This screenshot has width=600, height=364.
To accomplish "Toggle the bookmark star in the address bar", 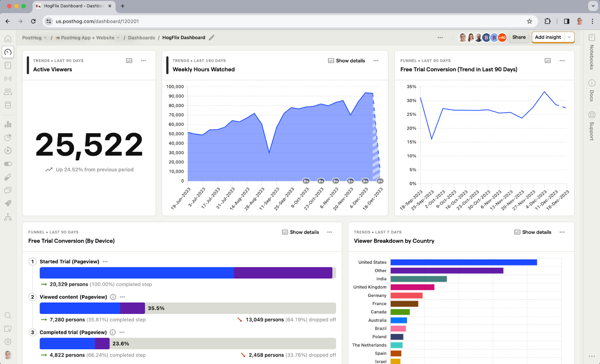I will tap(529, 21).
